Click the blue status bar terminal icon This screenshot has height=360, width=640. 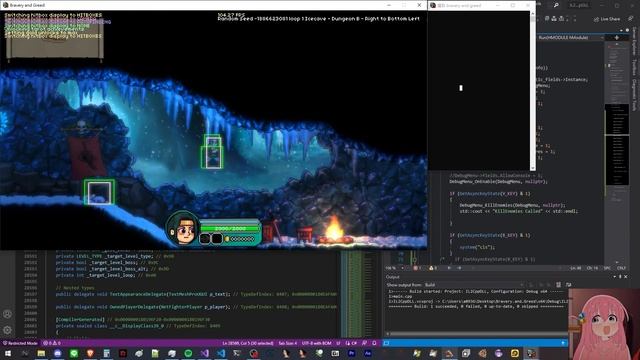[386, 343]
